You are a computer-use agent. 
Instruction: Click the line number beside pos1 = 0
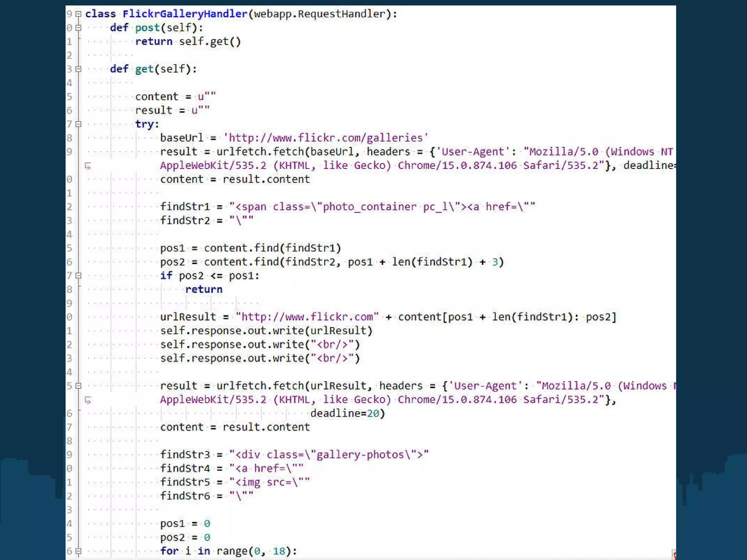tap(69, 524)
